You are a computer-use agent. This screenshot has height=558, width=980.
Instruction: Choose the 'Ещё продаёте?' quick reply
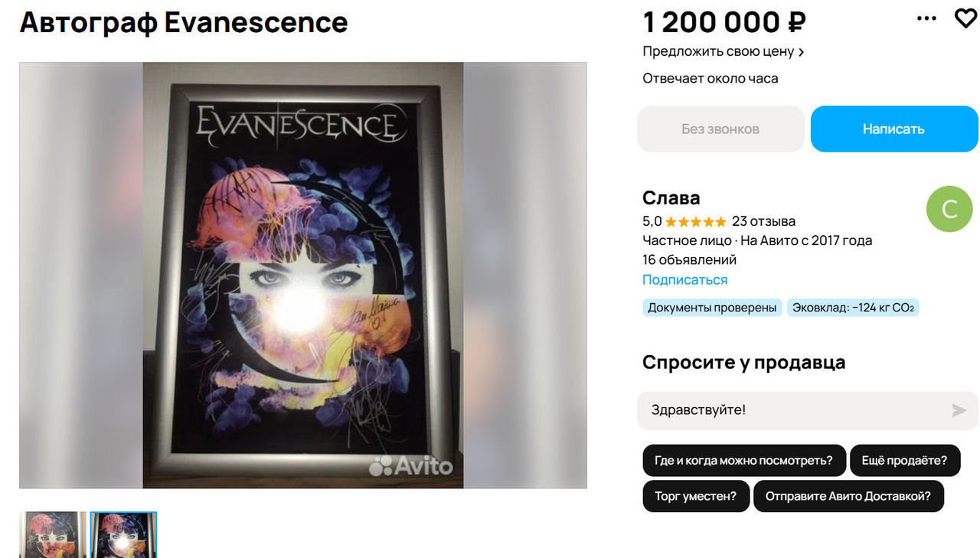904,461
